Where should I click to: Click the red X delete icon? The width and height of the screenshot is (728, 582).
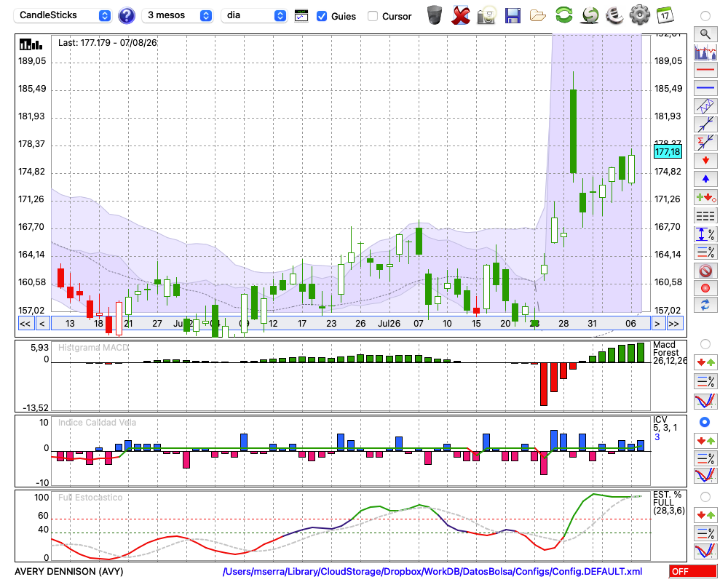[461, 15]
